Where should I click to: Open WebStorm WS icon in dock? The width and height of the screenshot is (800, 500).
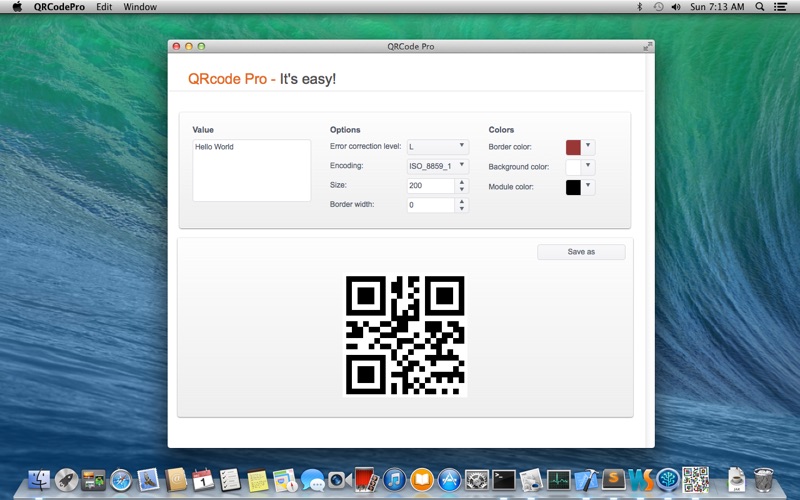641,480
